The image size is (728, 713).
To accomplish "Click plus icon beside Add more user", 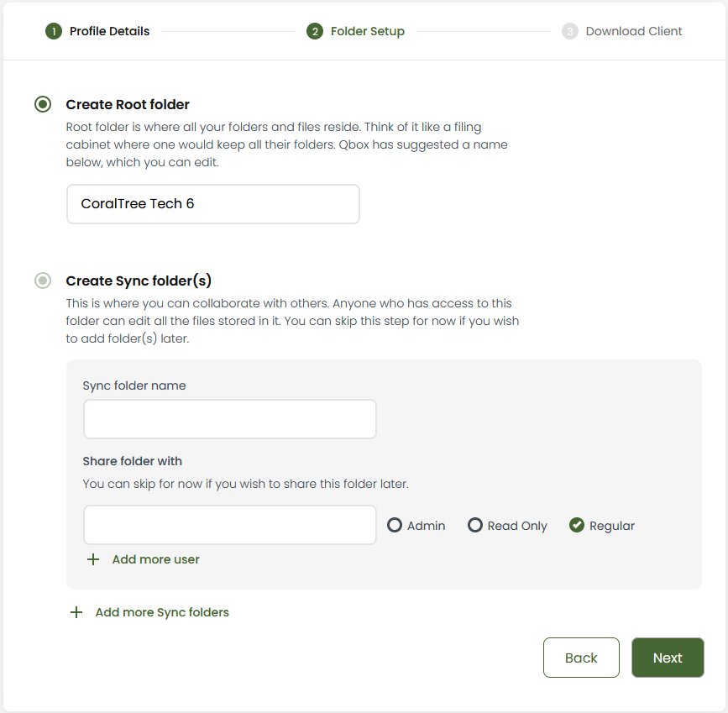I will click(93, 559).
